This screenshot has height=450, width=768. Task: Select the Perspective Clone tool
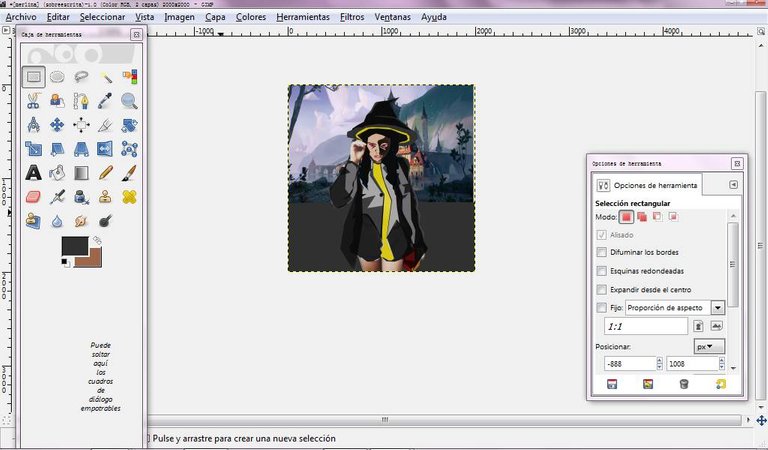pos(33,221)
